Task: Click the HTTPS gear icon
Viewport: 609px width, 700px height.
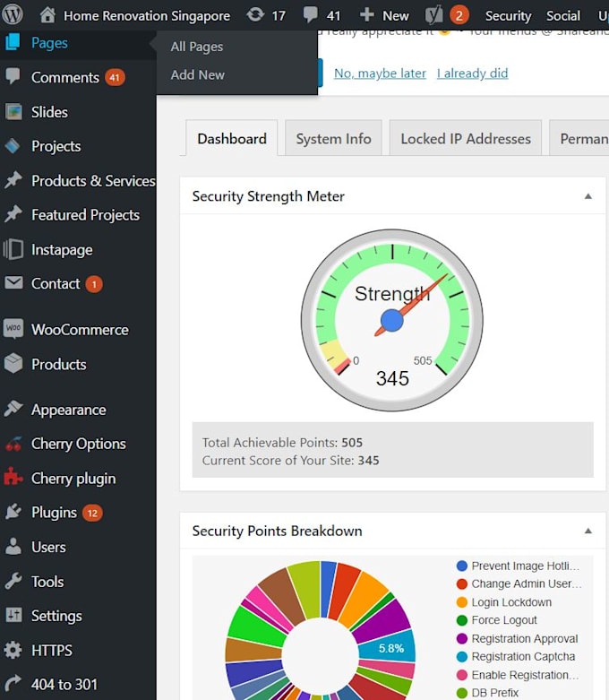Action: (x=13, y=650)
